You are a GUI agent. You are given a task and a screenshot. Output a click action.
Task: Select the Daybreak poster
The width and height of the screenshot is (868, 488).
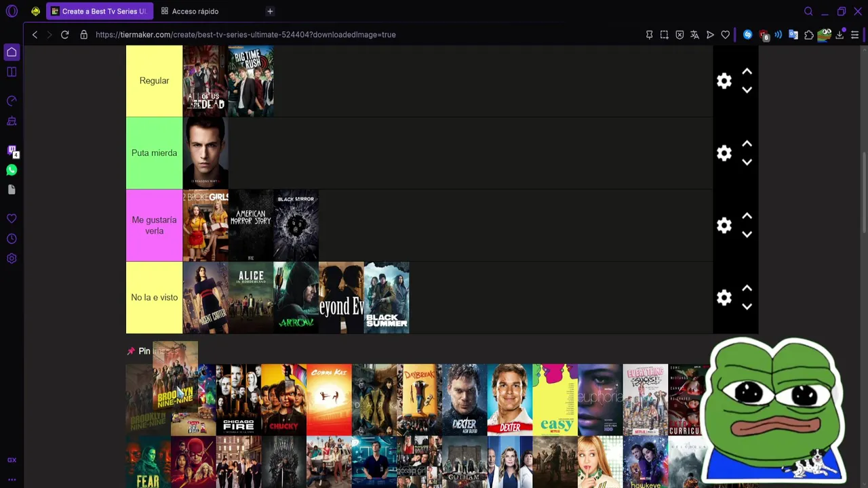tap(419, 400)
